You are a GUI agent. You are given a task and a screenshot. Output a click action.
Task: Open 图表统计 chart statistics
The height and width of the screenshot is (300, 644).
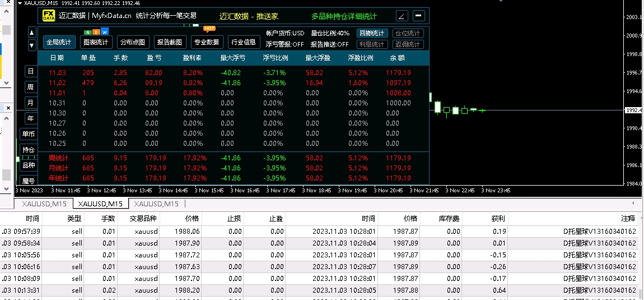pos(96,42)
